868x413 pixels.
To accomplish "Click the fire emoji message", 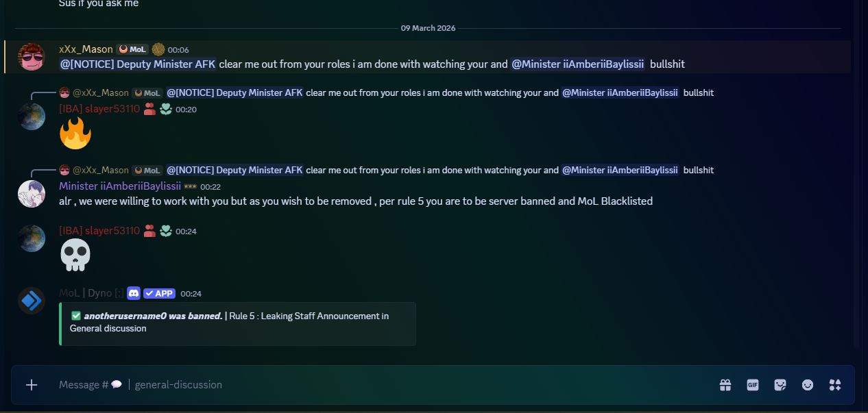I will click(x=75, y=133).
